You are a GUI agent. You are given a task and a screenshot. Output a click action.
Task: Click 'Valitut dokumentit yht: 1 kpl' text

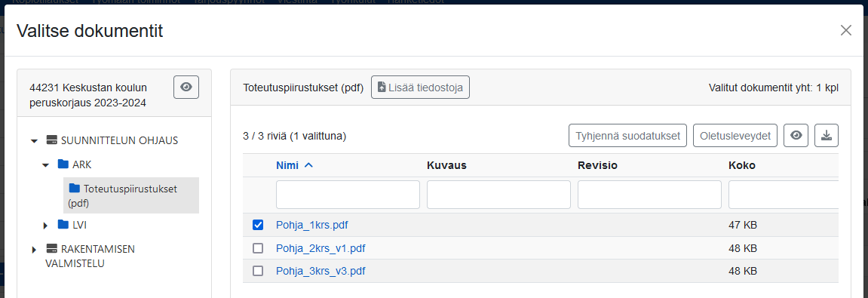coord(773,88)
